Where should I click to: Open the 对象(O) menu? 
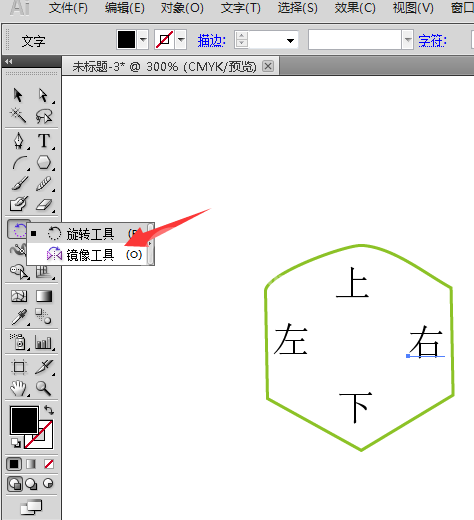click(182, 8)
